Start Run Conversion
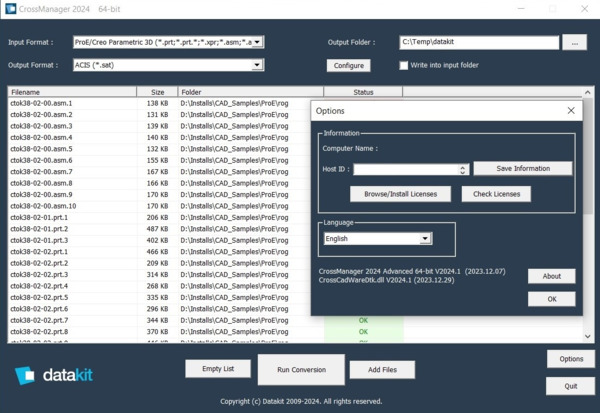600x413 pixels. (x=301, y=370)
